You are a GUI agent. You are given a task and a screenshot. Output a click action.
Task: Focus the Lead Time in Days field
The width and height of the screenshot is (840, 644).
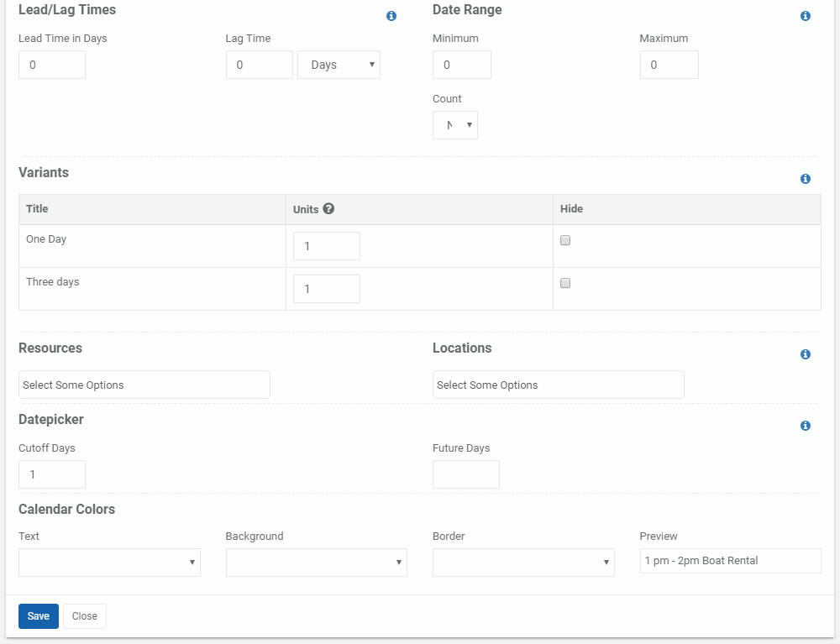tap(52, 65)
